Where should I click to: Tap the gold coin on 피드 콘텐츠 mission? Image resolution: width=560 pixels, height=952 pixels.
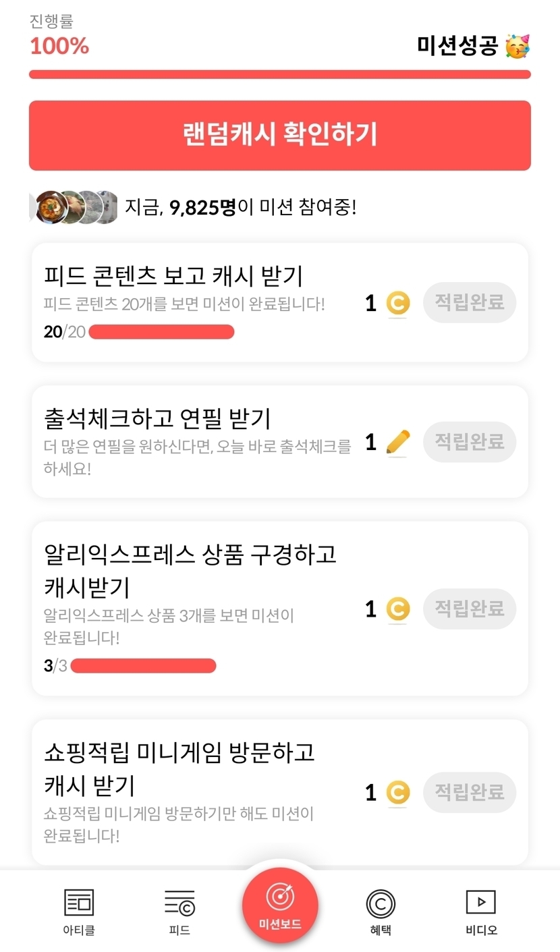click(398, 304)
